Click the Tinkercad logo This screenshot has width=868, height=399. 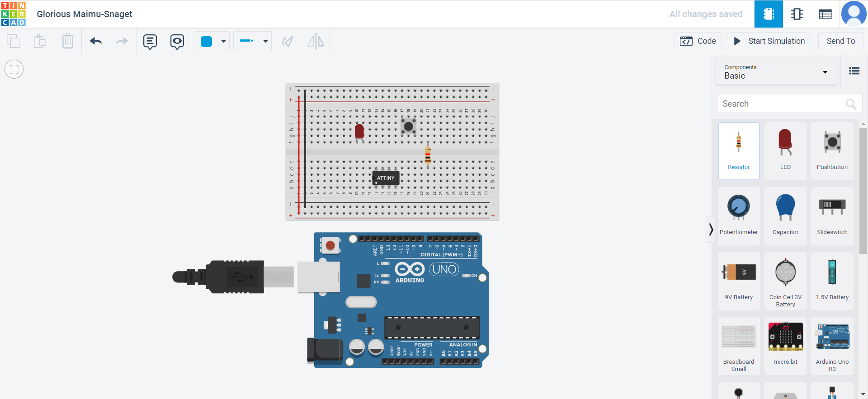[14, 14]
